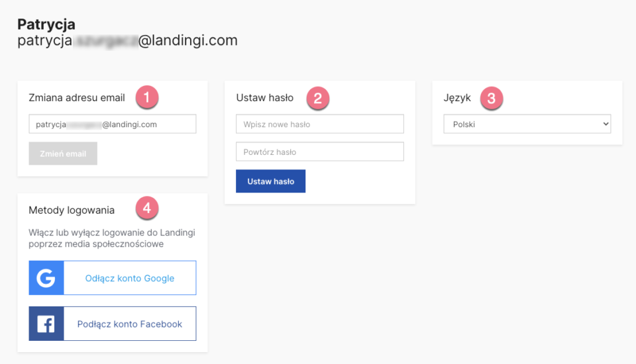636x364 pixels.
Task: Click the red number 4 badge
Action: [147, 208]
